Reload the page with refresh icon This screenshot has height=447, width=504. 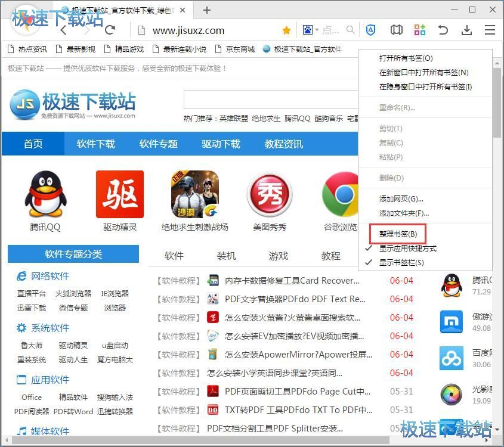[110, 30]
